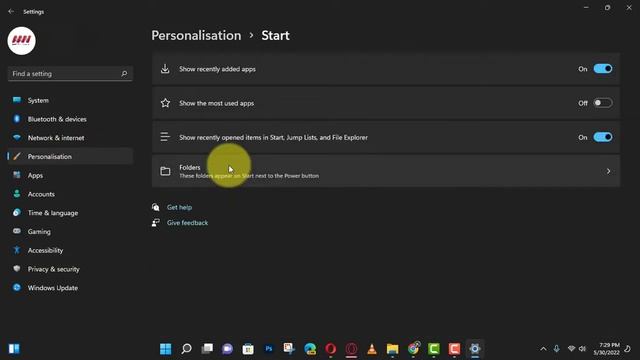
Task: Expand the Folders row chevron
Action: 608,171
